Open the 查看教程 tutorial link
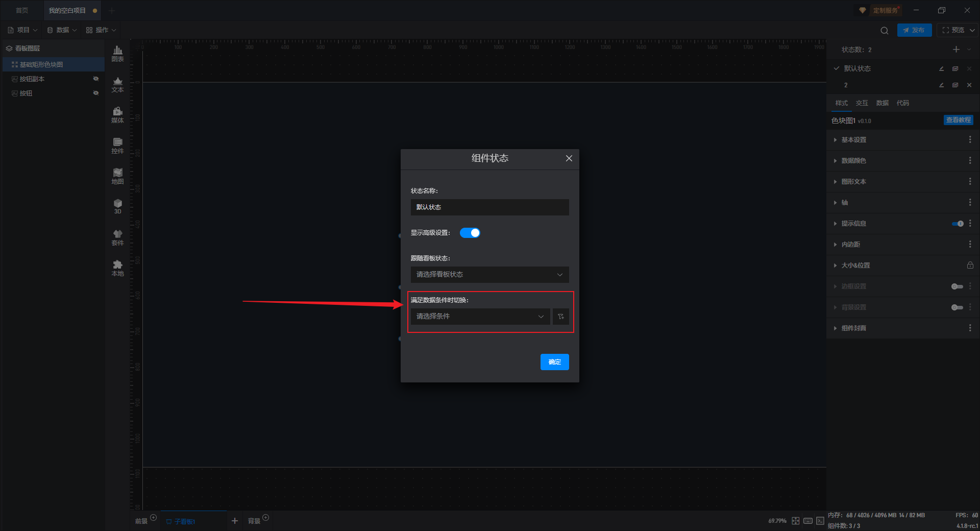The height and width of the screenshot is (531, 980). pos(958,120)
